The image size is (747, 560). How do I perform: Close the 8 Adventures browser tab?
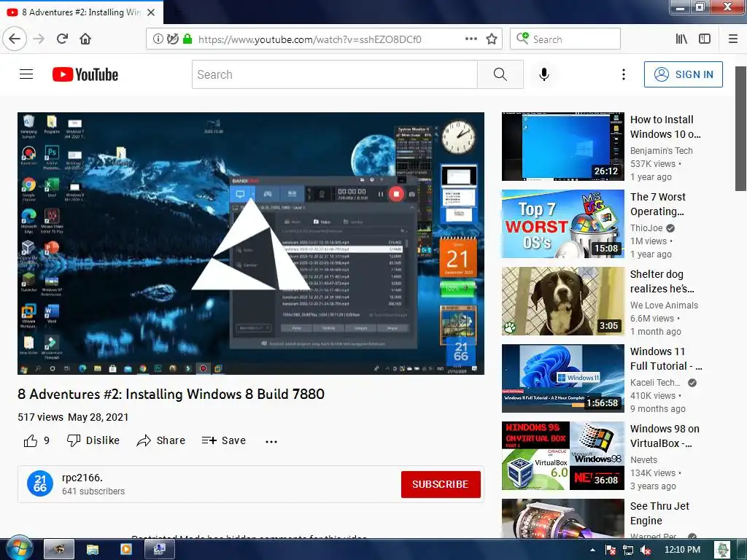(x=151, y=12)
